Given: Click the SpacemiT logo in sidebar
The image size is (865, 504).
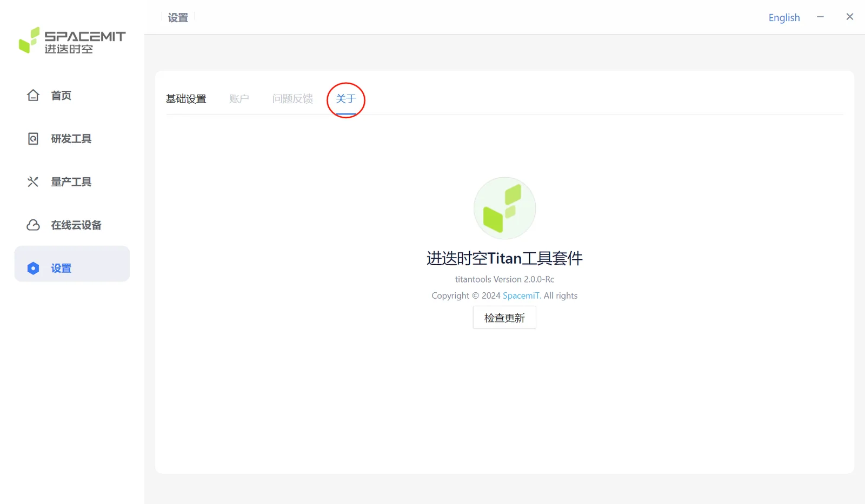Looking at the screenshot, I should point(72,41).
